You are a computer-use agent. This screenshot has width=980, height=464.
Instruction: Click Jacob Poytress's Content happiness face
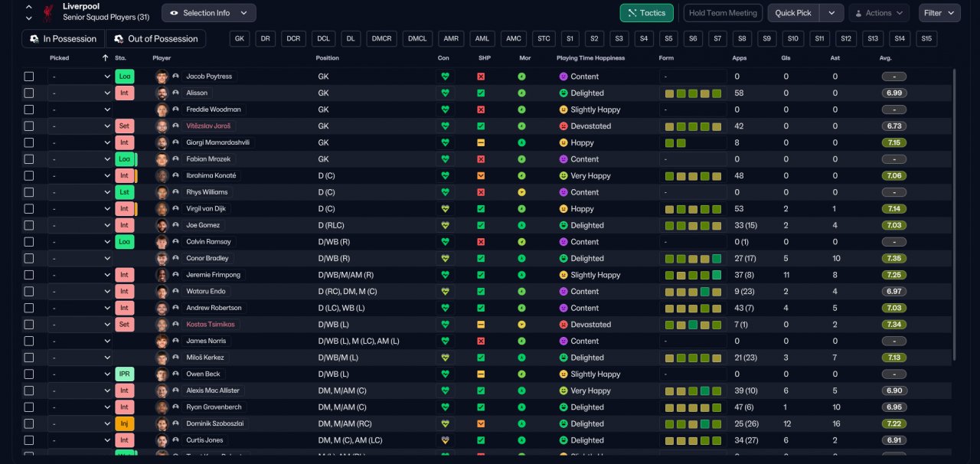(563, 77)
